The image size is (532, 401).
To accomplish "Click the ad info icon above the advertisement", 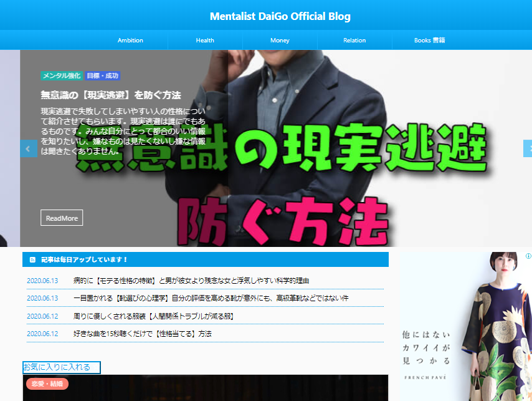I will [528, 256].
